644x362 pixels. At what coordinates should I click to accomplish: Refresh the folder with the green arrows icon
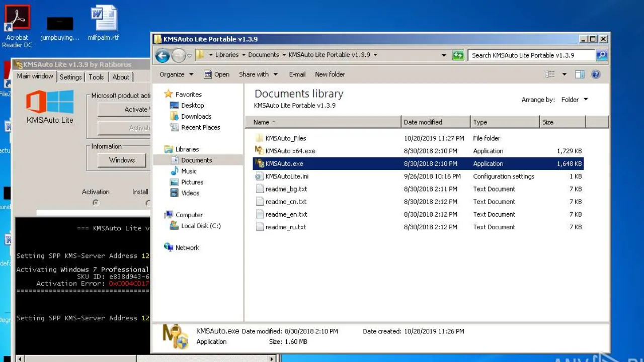tap(458, 55)
